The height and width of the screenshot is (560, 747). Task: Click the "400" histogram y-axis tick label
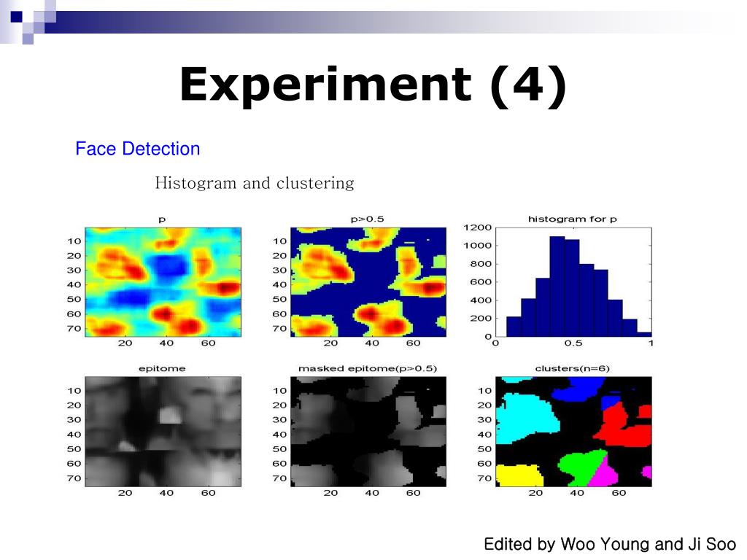coord(480,300)
